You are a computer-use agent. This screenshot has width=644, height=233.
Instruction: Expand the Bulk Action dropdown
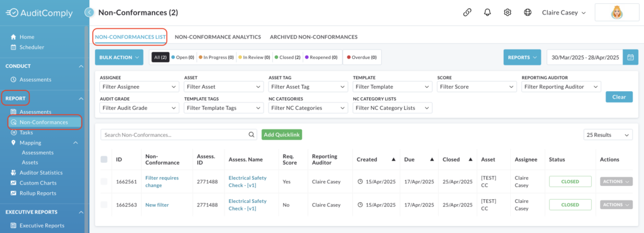(x=119, y=57)
